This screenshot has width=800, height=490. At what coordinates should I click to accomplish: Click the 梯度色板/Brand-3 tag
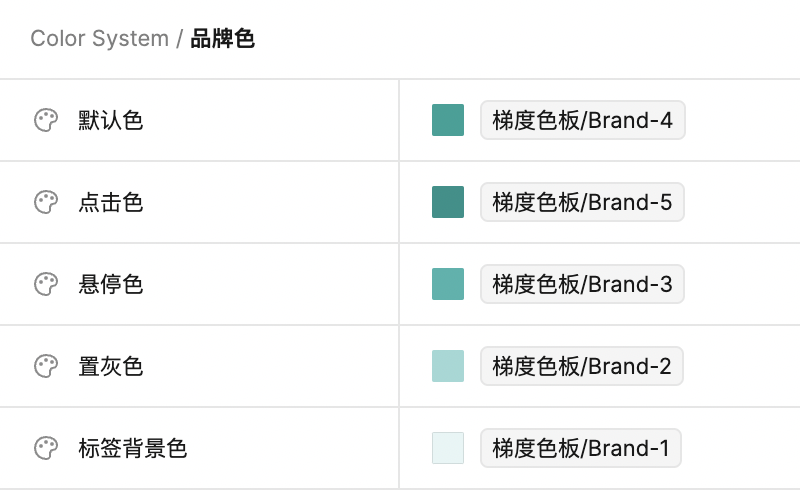coord(582,285)
